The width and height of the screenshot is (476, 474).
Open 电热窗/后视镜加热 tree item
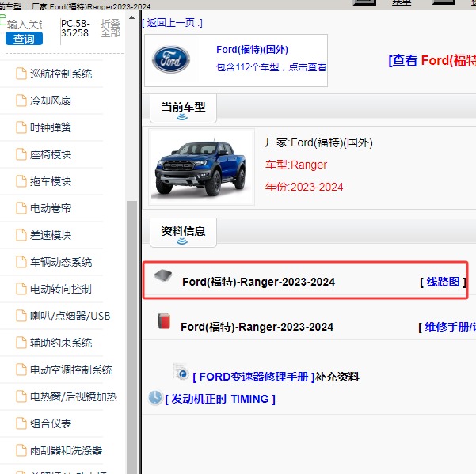coord(73,396)
